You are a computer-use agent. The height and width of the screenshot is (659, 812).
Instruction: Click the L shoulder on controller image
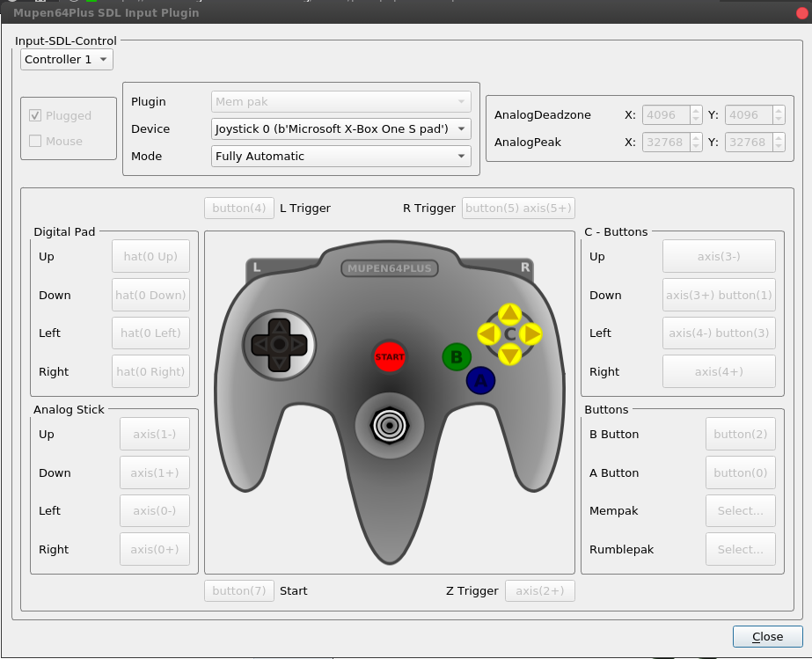tap(257, 267)
